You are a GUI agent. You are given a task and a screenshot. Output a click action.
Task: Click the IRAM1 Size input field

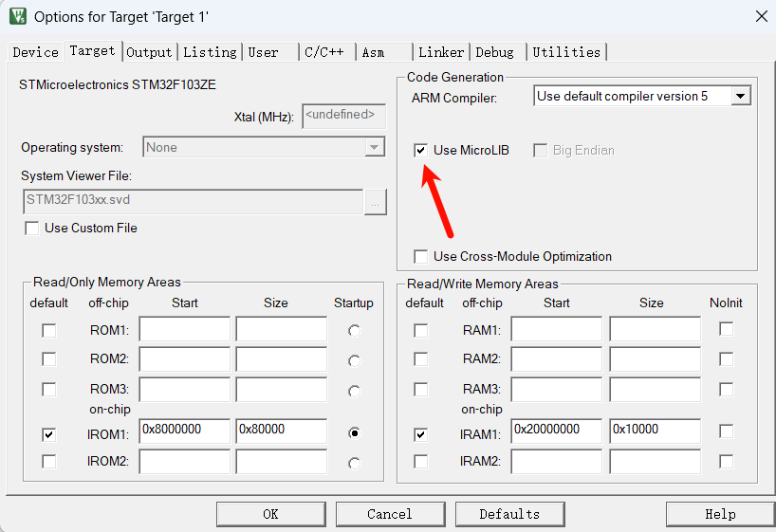point(654,430)
